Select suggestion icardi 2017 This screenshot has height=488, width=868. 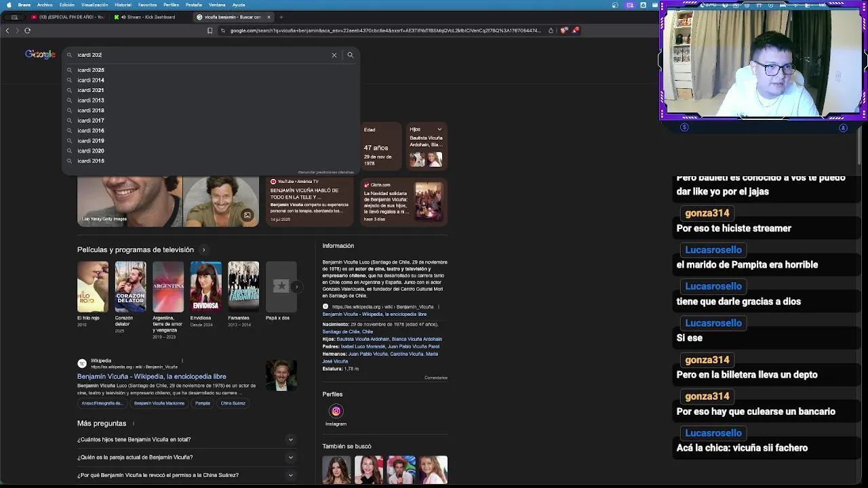(210, 121)
